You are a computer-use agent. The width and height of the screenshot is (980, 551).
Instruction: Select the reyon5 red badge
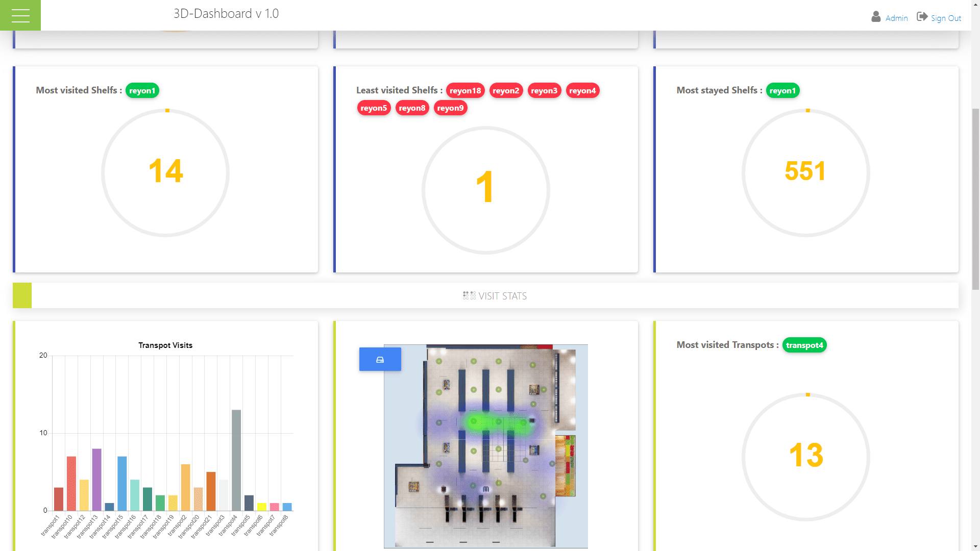click(x=374, y=108)
